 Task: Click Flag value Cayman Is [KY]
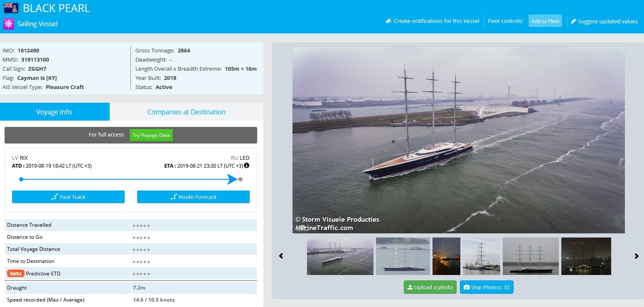(37, 78)
